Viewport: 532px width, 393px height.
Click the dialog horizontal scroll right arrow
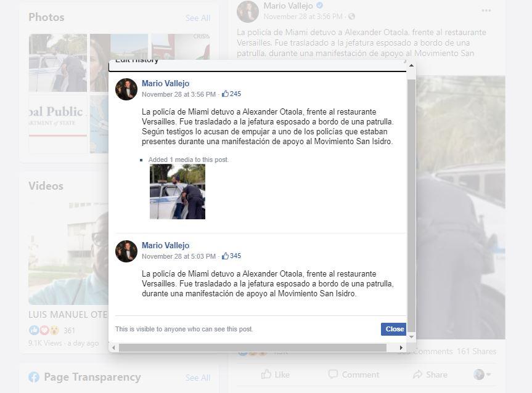[x=401, y=347]
